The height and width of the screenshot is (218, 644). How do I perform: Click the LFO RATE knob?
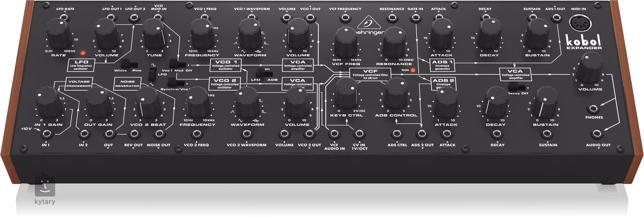point(60,34)
